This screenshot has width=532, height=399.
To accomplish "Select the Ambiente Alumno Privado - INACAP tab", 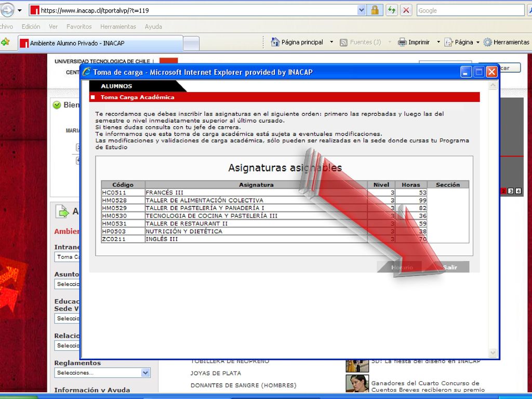I will coord(100,43).
